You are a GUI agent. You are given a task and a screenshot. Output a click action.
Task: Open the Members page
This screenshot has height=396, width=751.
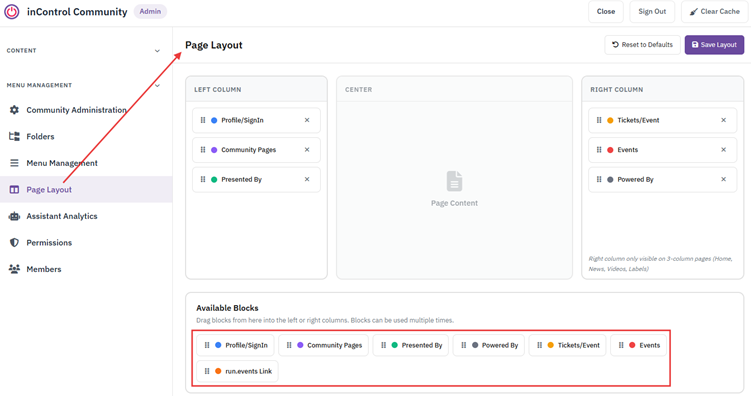(86, 269)
